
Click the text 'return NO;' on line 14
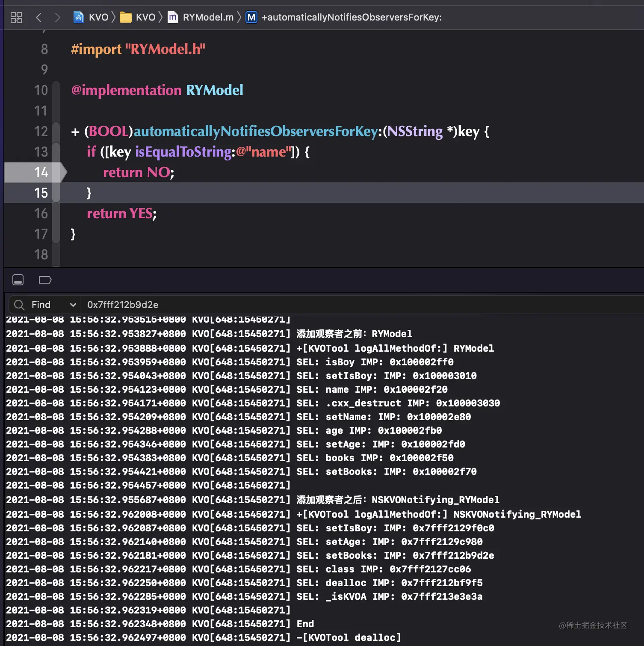[139, 172]
